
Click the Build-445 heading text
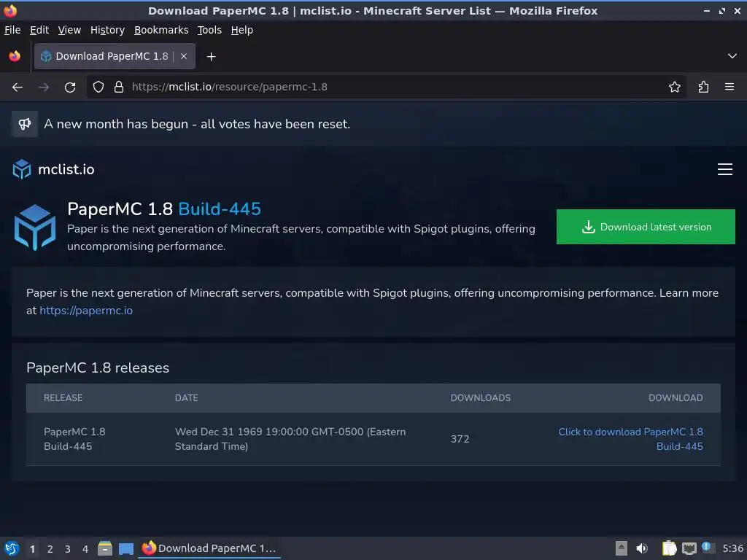220,209
